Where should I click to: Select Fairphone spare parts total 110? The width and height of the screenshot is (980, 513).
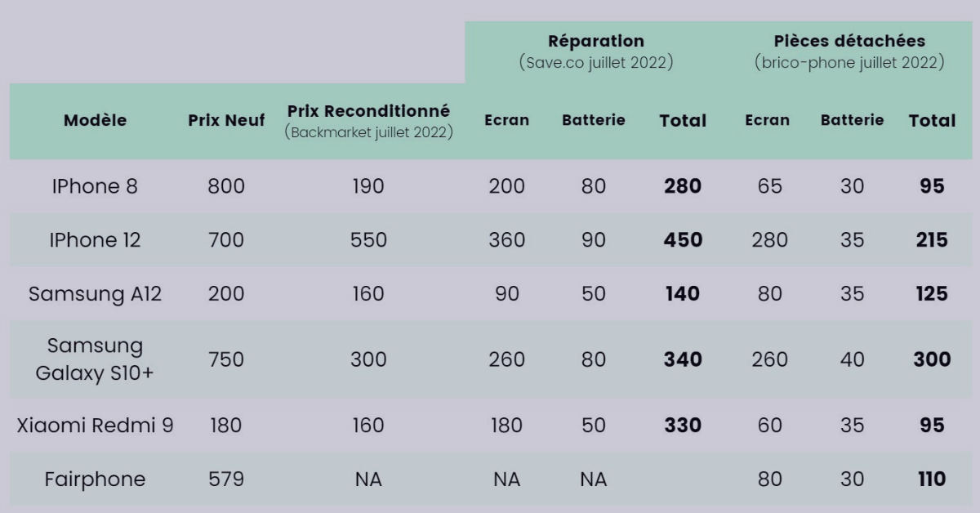pos(932,480)
